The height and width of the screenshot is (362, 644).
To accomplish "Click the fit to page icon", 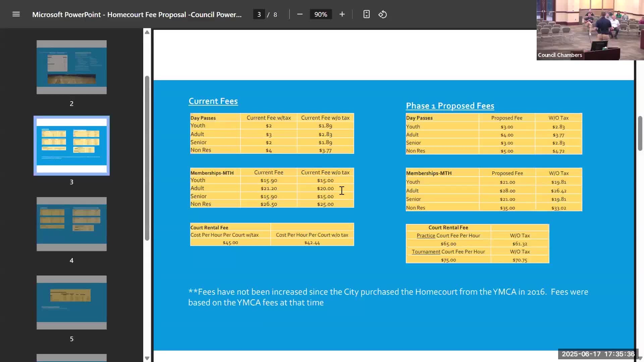I will (366, 14).
